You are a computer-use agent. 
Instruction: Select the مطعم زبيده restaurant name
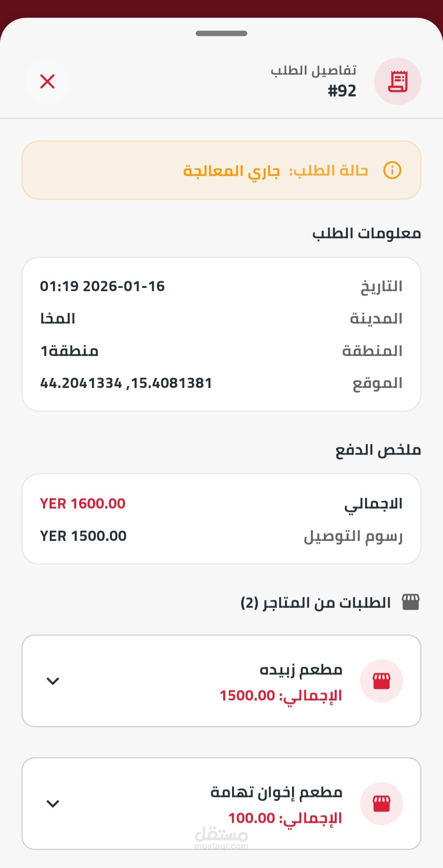click(x=301, y=670)
